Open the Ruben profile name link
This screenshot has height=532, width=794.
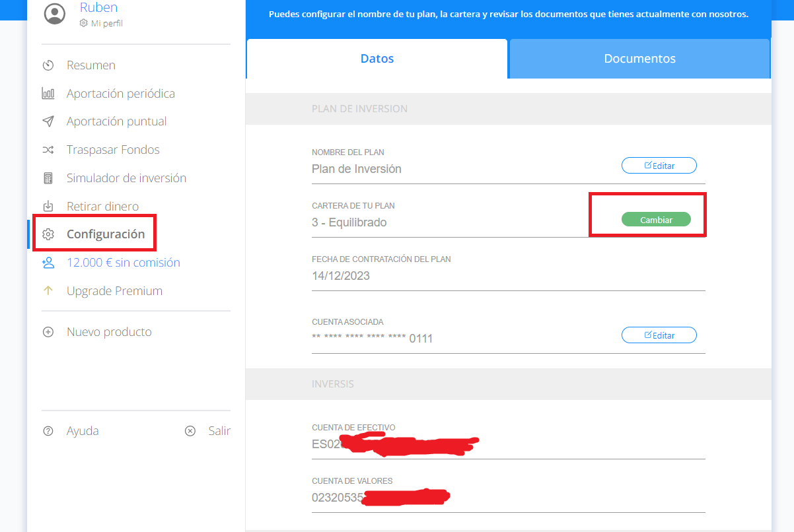(x=98, y=8)
